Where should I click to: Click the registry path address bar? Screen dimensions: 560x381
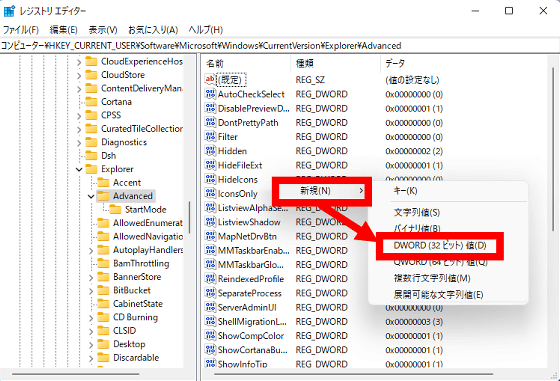click(x=280, y=46)
